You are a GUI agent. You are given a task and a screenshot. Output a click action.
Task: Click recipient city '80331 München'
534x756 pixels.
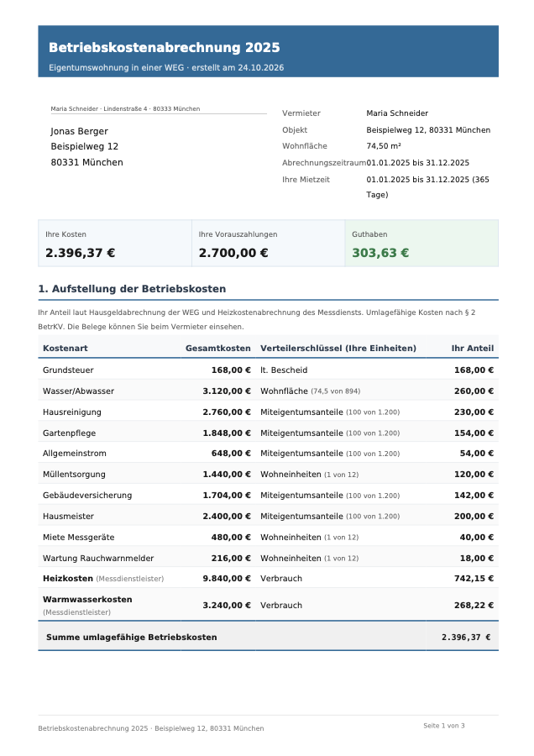tap(86, 162)
